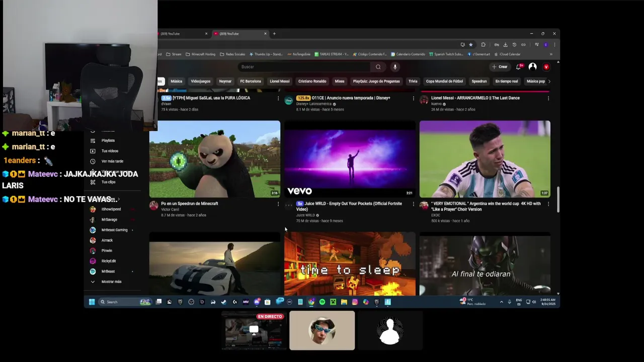Select the Videojuegos chip
The width and height of the screenshot is (644, 362).
pyautogui.click(x=200, y=81)
